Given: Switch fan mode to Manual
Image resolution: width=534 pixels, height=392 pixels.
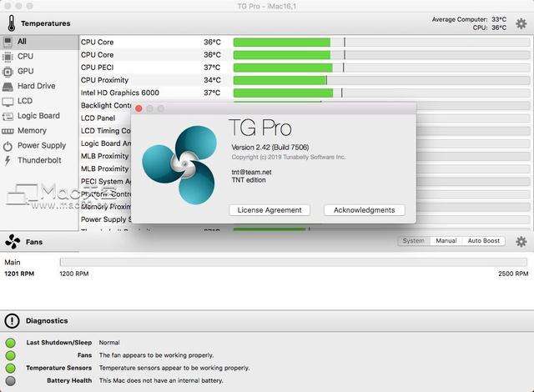Looking at the screenshot, I should (x=446, y=240).
